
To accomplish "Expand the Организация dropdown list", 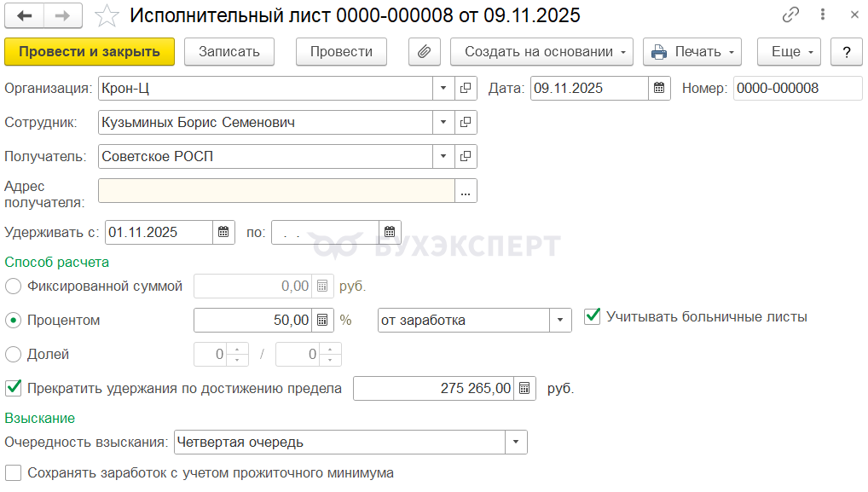I will [443, 89].
